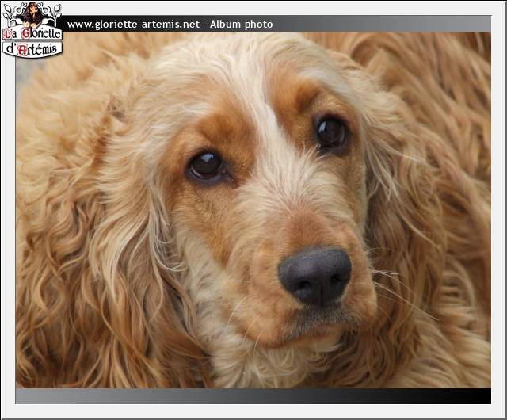Click the dog's eye on the photo's left

(x=206, y=165)
